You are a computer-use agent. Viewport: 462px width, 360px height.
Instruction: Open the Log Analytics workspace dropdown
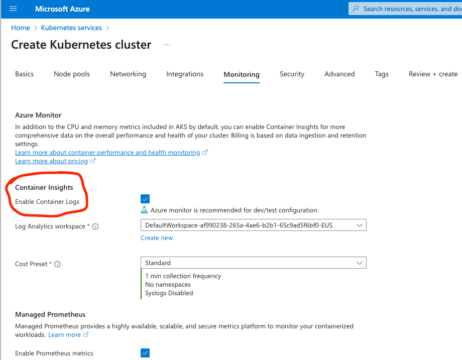click(x=253, y=225)
